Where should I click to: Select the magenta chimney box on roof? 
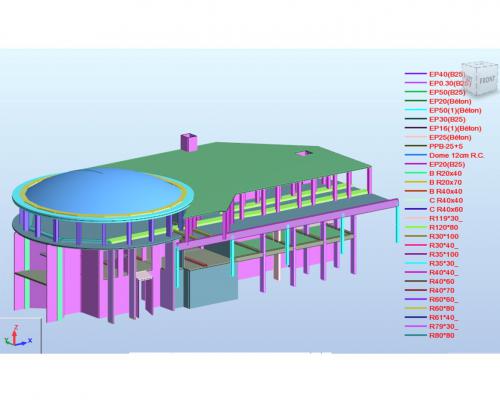[189, 143]
